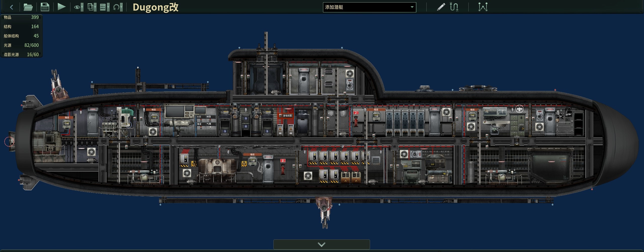Click the generate waypoints icon
This screenshot has height=252, width=644.
click(483, 7)
